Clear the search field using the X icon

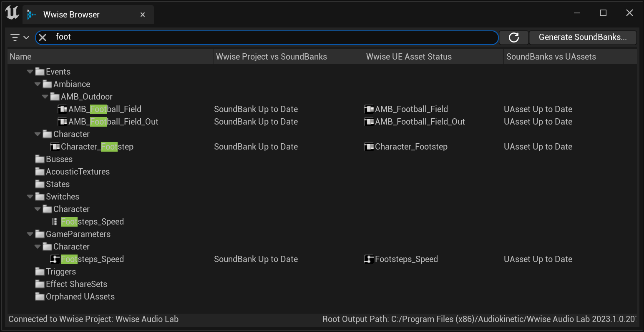pyautogui.click(x=42, y=37)
